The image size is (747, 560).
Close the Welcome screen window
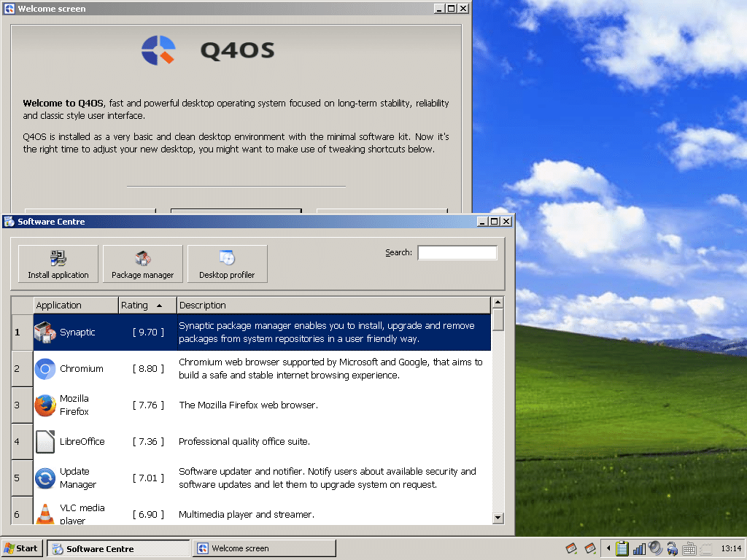[x=463, y=9]
